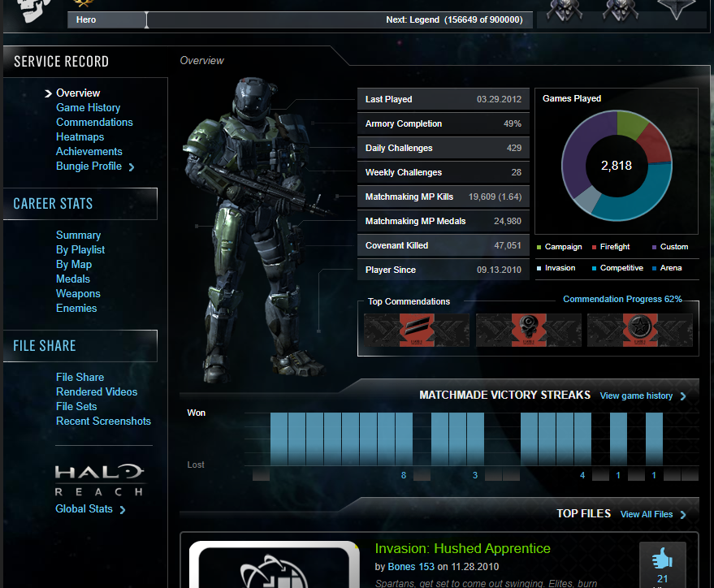Screen dimensions: 714x588
Task: Click the Weekly Challenges 28 row
Action: (x=443, y=172)
